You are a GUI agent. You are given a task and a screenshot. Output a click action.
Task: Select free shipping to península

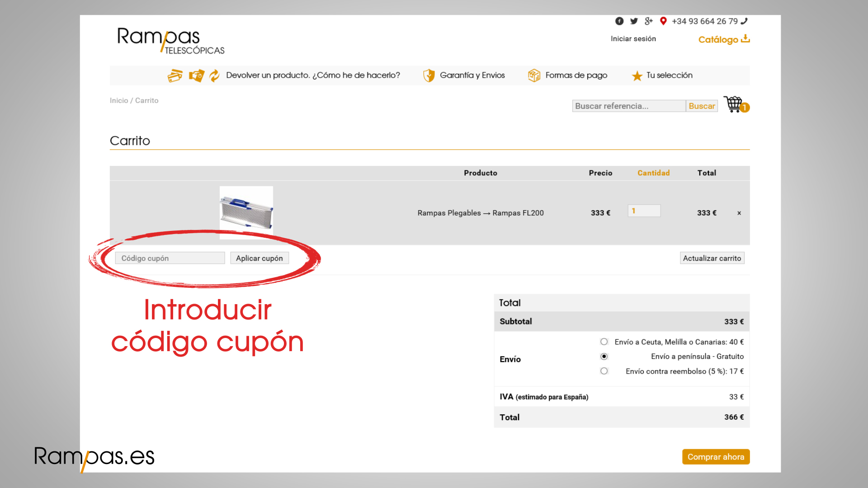coord(604,357)
